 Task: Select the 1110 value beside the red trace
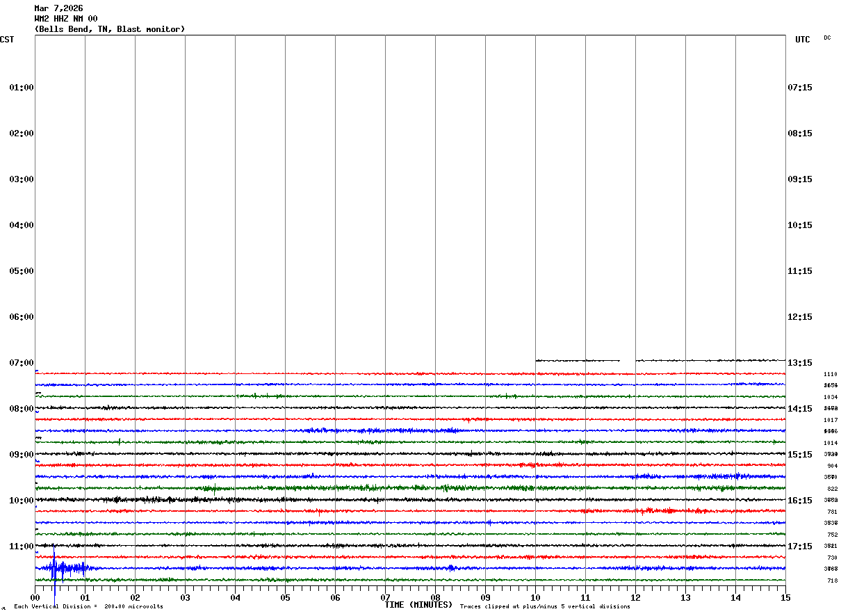pos(831,374)
